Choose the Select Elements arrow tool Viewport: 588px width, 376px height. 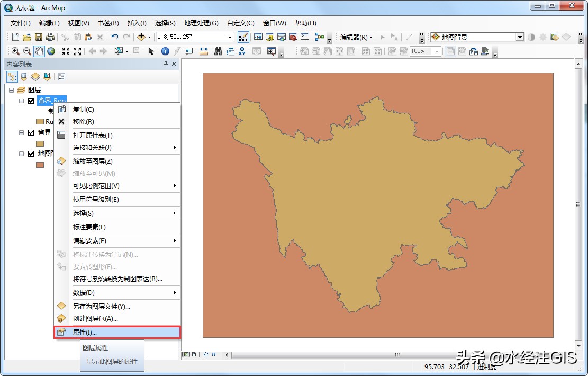coord(151,51)
